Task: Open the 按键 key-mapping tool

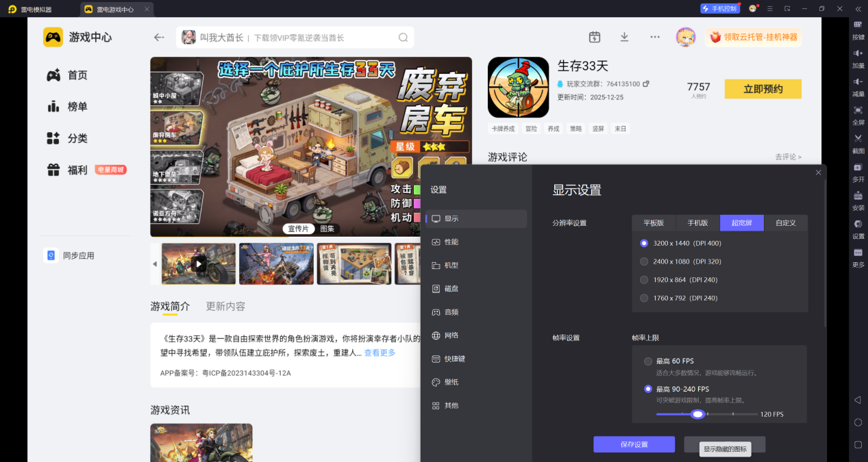Action: pyautogui.click(x=858, y=29)
